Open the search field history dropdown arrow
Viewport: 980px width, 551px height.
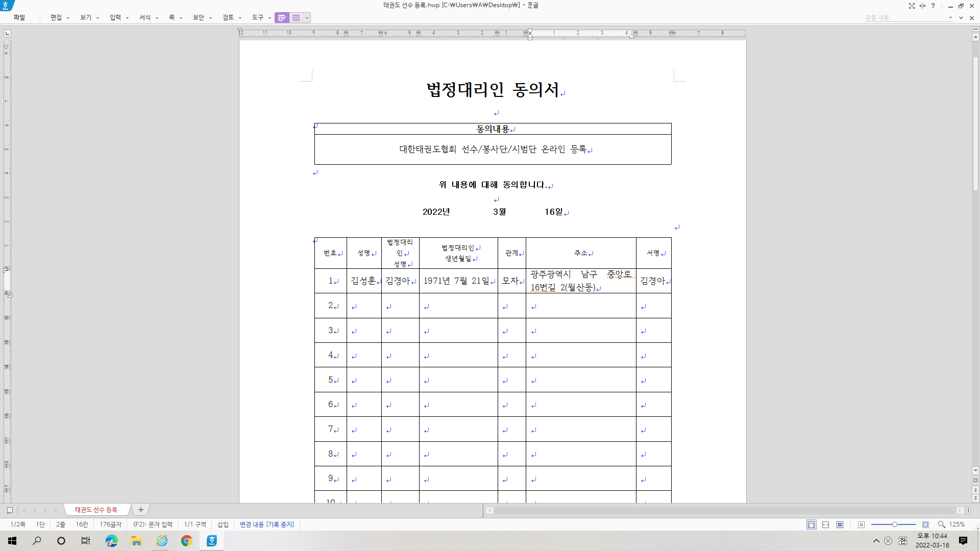[950, 17]
